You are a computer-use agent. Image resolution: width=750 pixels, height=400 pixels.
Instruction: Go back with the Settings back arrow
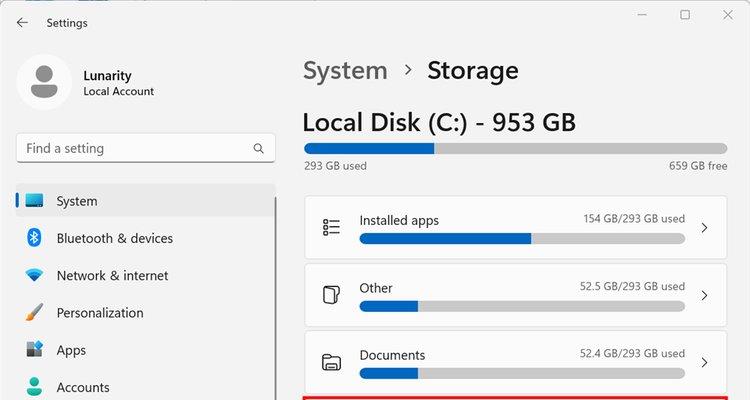click(22, 22)
